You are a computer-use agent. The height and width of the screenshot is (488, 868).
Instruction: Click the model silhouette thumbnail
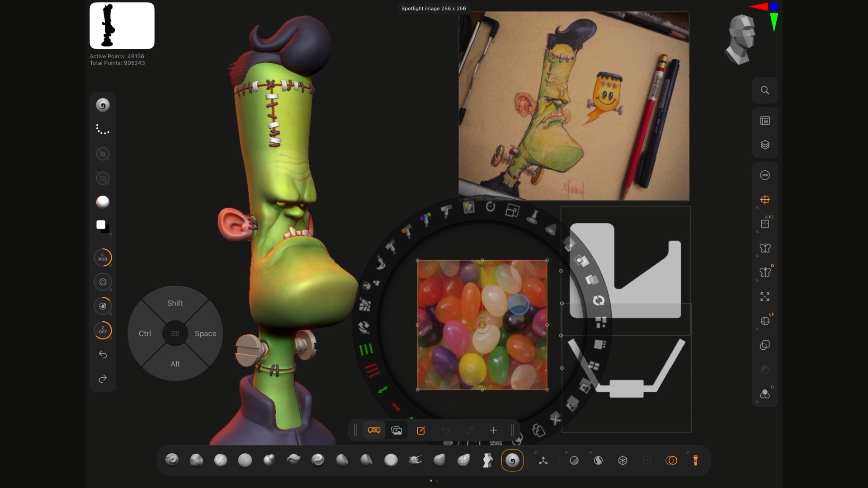(x=122, y=26)
